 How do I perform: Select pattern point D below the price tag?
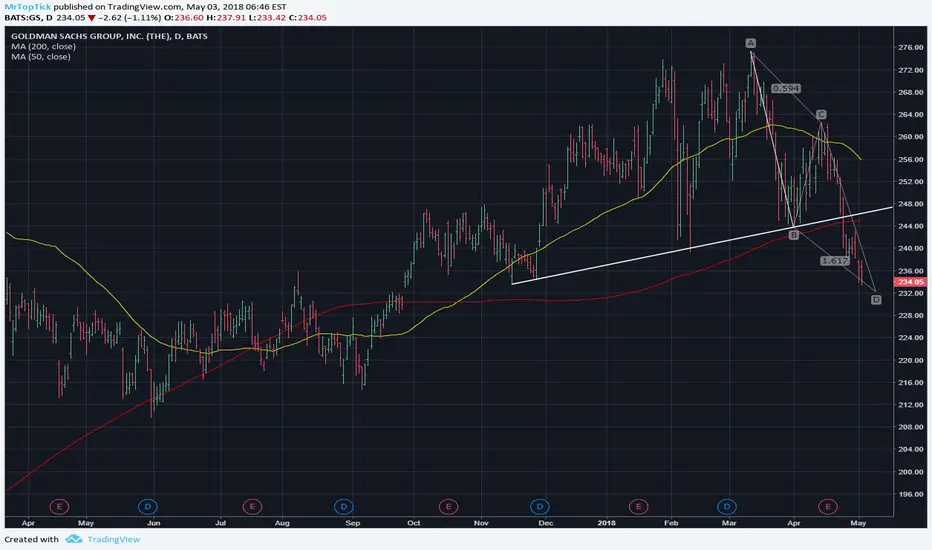click(876, 300)
